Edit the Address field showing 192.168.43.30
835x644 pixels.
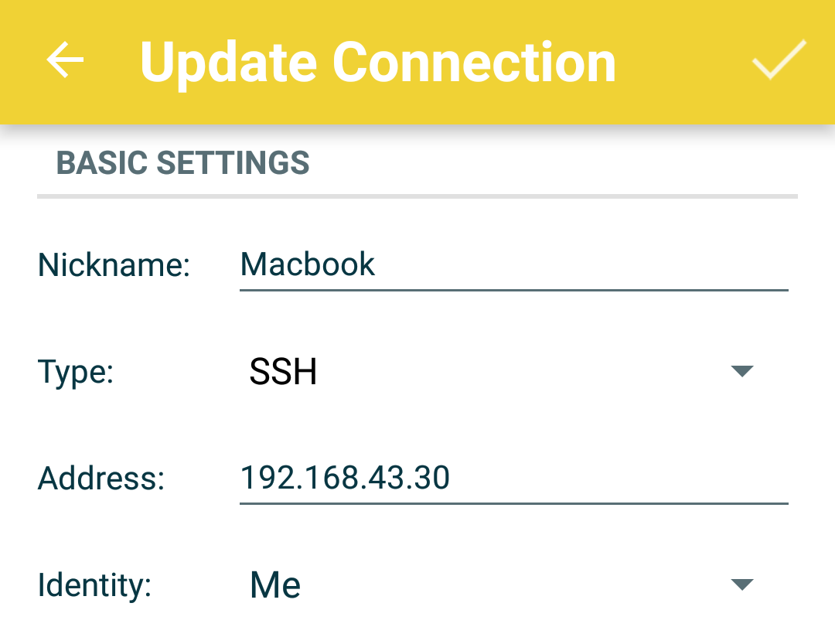[x=345, y=479]
